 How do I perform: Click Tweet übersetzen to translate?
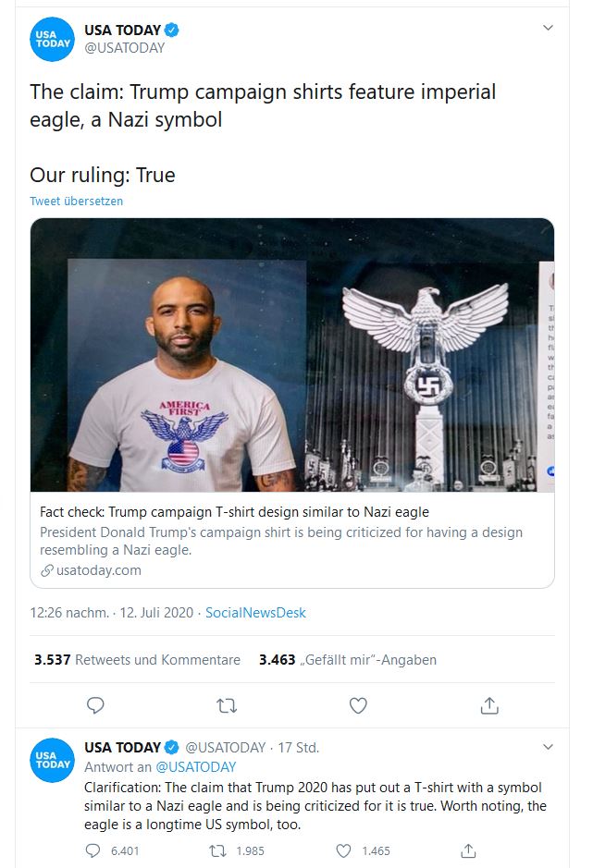77,201
